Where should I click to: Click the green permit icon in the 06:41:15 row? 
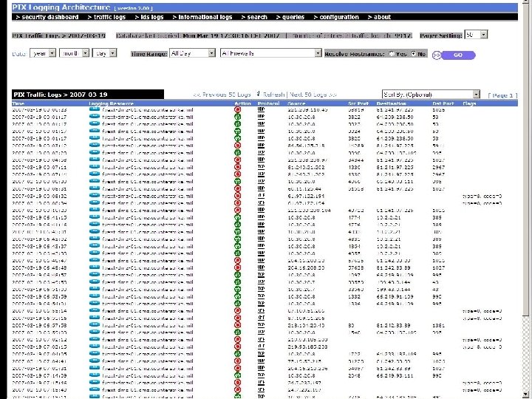[237, 217]
